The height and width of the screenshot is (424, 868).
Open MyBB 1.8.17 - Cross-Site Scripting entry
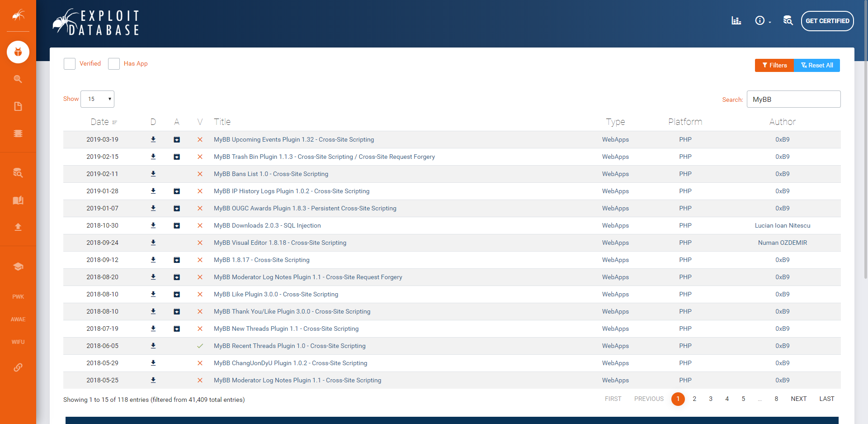point(262,260)
